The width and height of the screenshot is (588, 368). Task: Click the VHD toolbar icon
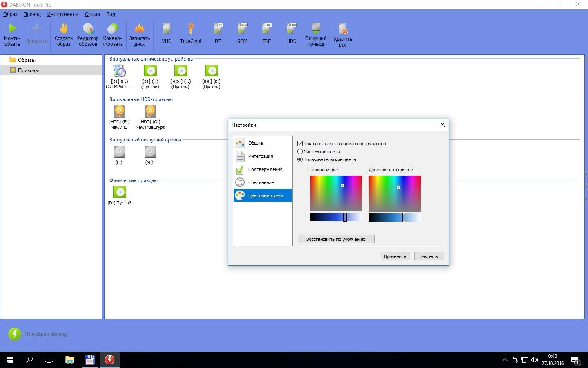(167, 28)
